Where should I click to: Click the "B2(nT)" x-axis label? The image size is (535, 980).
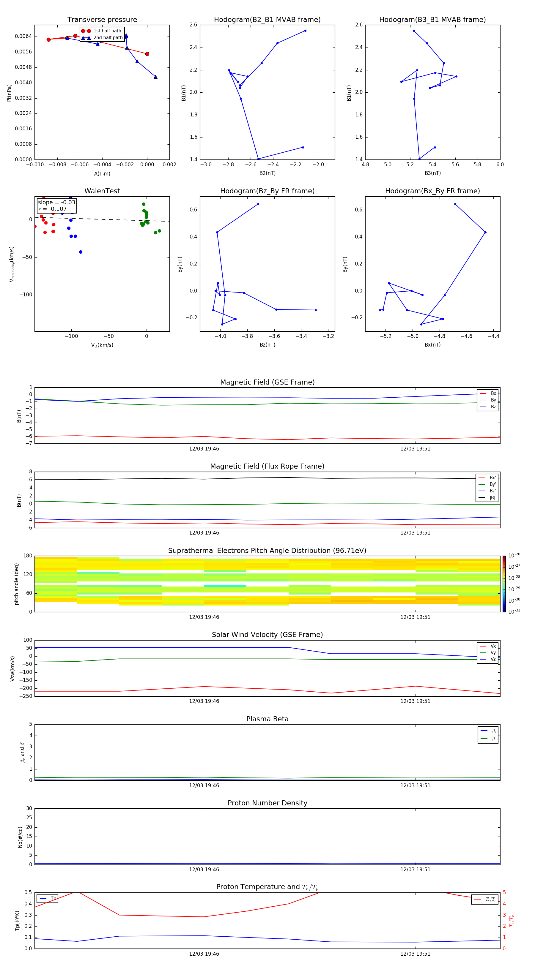tap(267, 173)
